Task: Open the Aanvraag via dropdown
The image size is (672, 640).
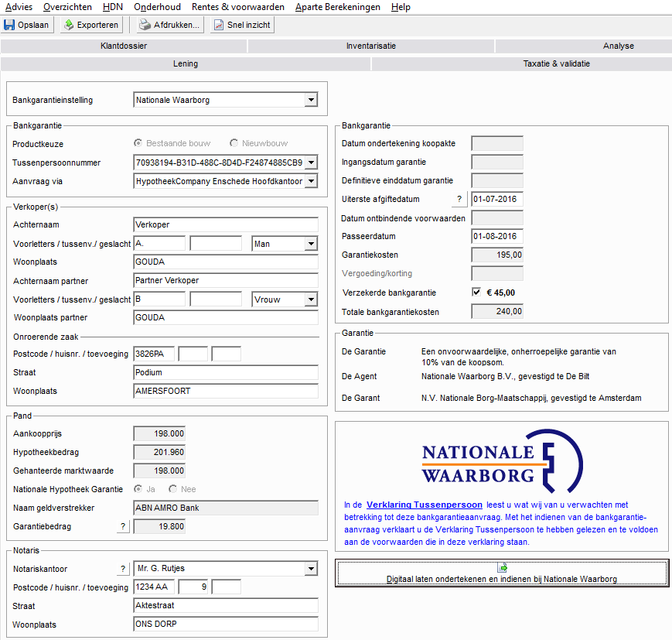Action: [311, 181]
